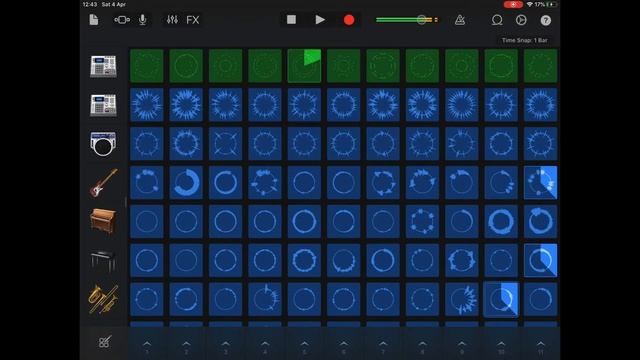Image resolution: width=640 pixels, height=360 pixels.
Task: Select the upright piano track icon
Action: point(103,221)
